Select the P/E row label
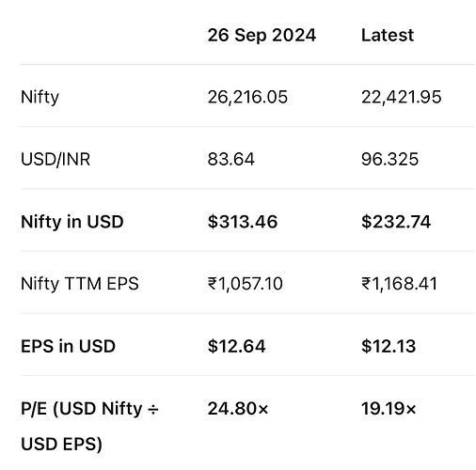 coord(89,427)
